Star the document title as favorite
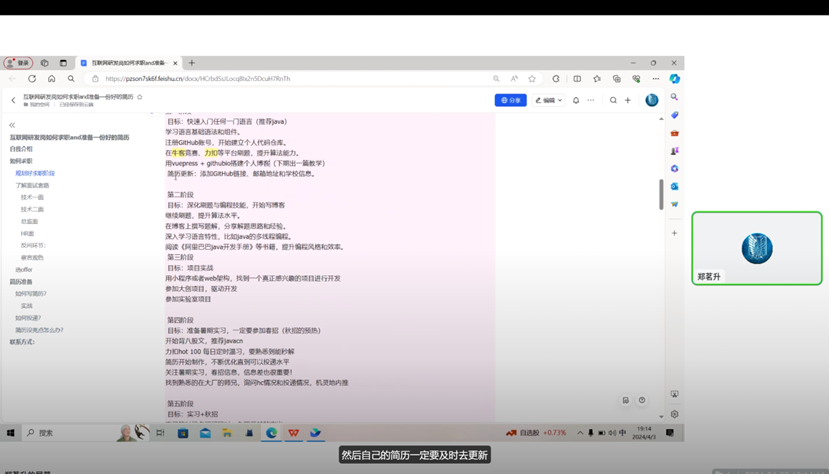 [x=140, y=97]
